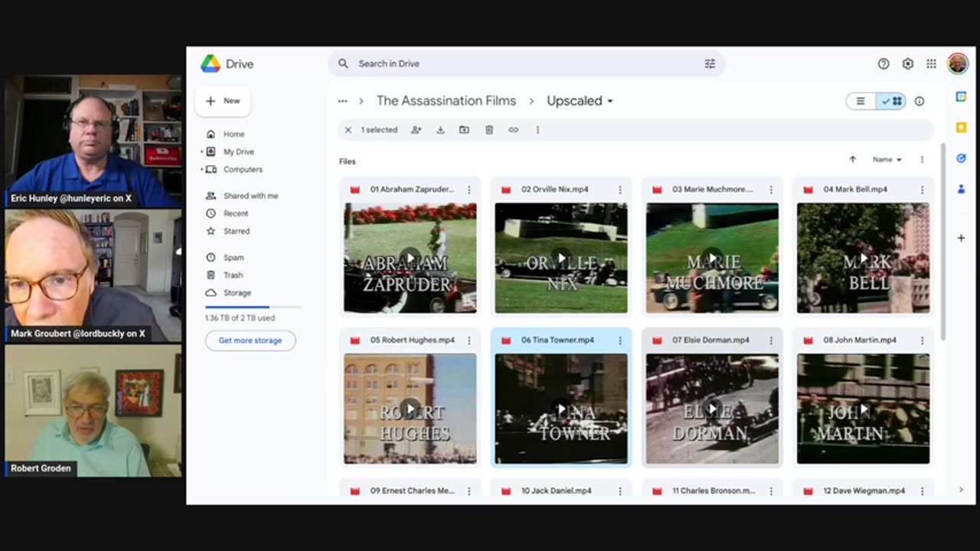Copy link of selected file
980x551 pixels.
click(x=513, y=130)
